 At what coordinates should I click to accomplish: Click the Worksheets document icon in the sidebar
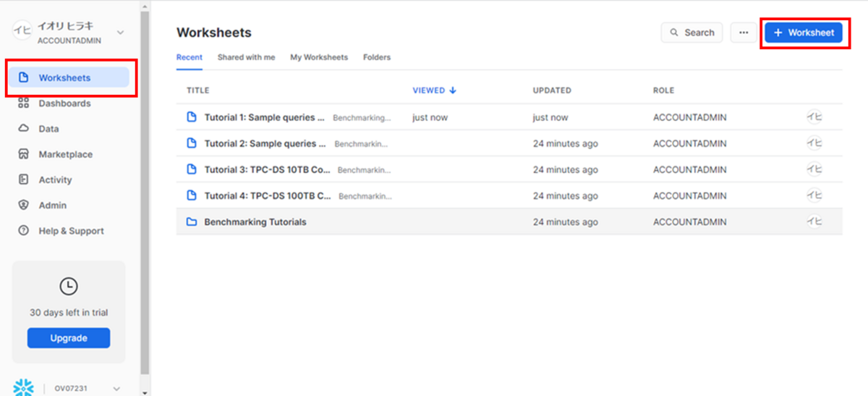(x=23, y=77)
